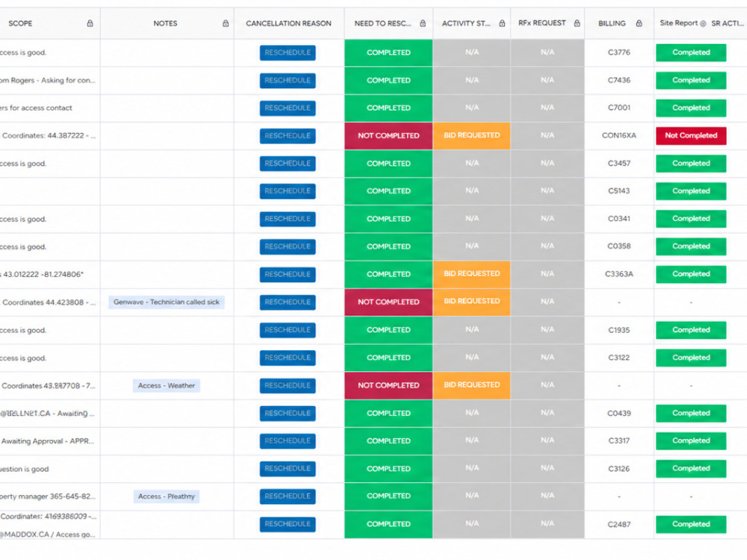Click the BILLING column header label
Viewport: 747px width, 560px height.
612,23
